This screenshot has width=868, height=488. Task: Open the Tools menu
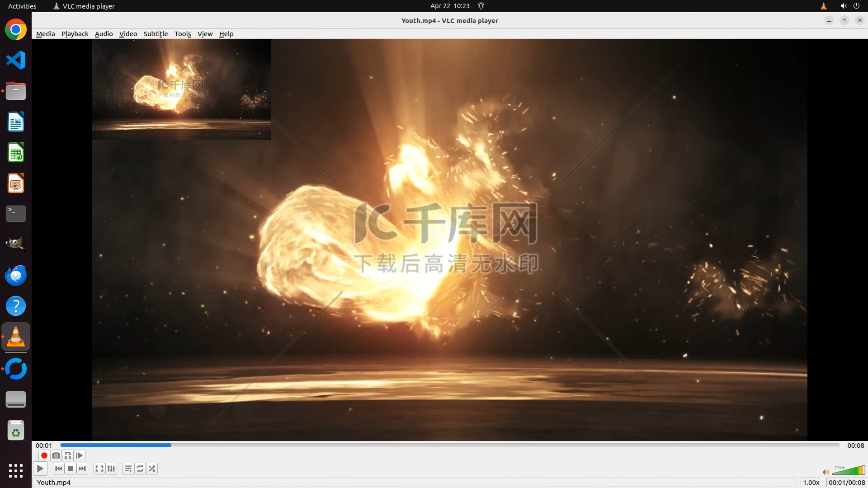183,34
